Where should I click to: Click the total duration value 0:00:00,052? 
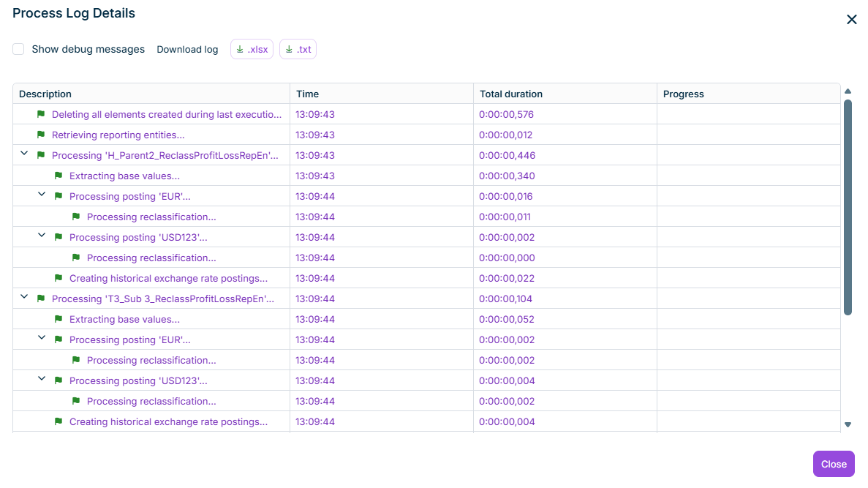[507, 320]
